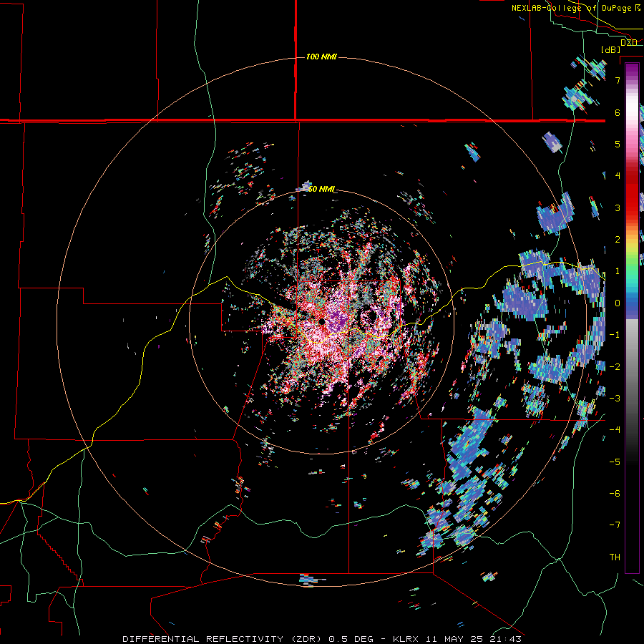Click the "100 NMI" range ring label
Viewport: 644px width, 644px height.
coord(321,57)
